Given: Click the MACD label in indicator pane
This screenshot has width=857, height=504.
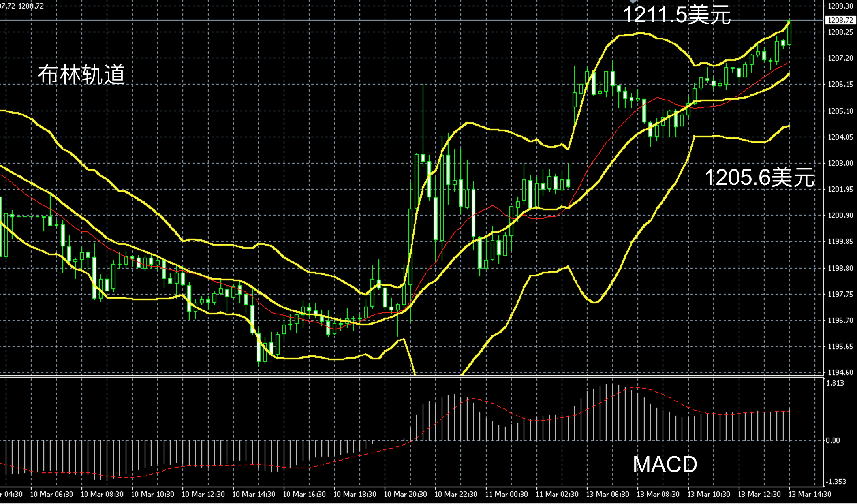Looking at the screenshot, I should [x=665, y=465].
